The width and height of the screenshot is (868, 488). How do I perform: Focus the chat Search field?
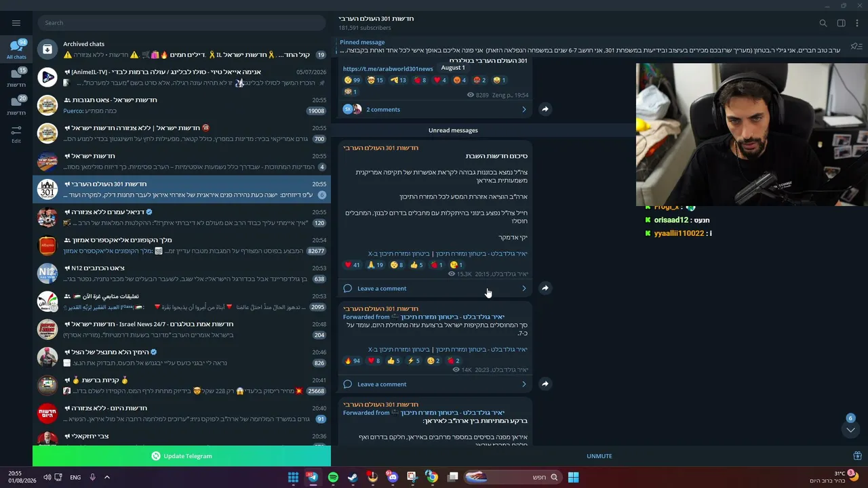(182, 22)
